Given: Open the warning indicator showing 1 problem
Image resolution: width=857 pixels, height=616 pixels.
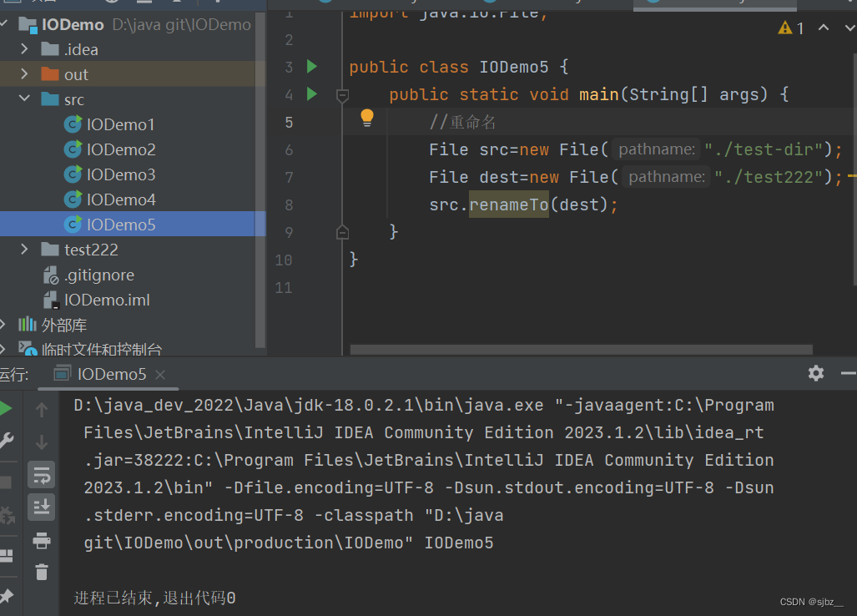Looking at the screenshot, I should point(791,28).
